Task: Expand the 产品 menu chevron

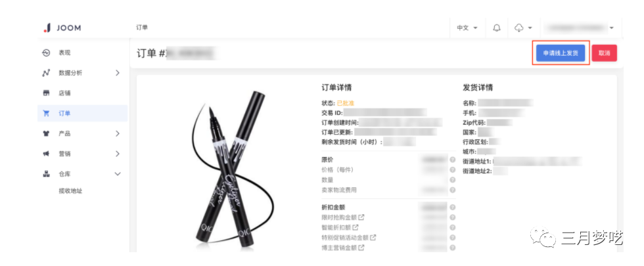Action: [x=118, y=133]
